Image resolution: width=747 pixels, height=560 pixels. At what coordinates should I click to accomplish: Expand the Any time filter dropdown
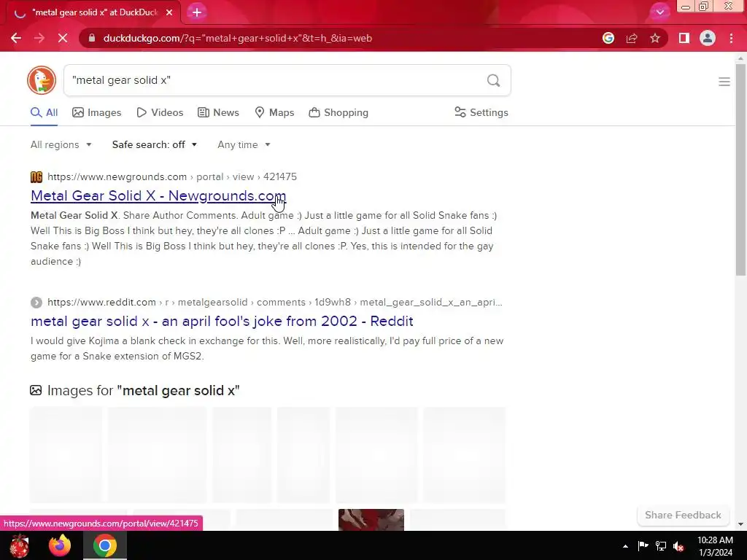coord(244,145)
